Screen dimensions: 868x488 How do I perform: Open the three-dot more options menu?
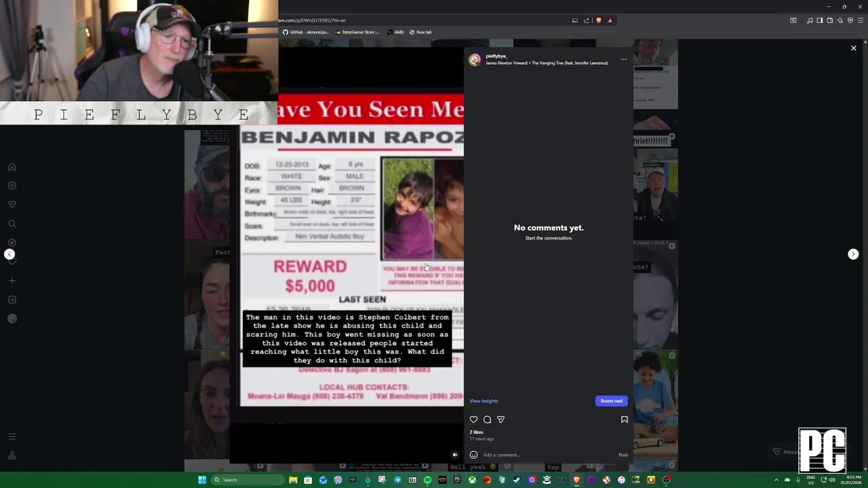(624, 59)
